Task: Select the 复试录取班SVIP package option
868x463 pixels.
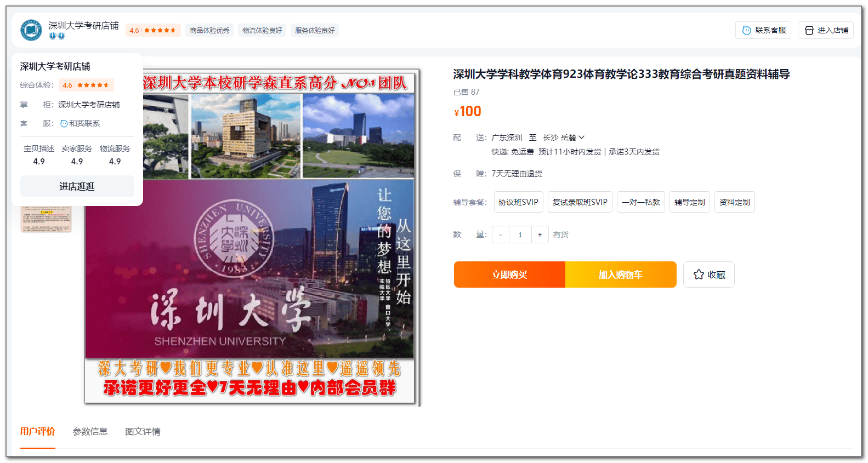Action: 580,202
